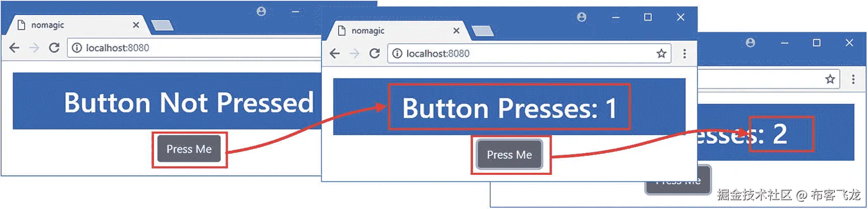Open a new tab in the middle window
The image size is (868, 209).
[483, 31]
